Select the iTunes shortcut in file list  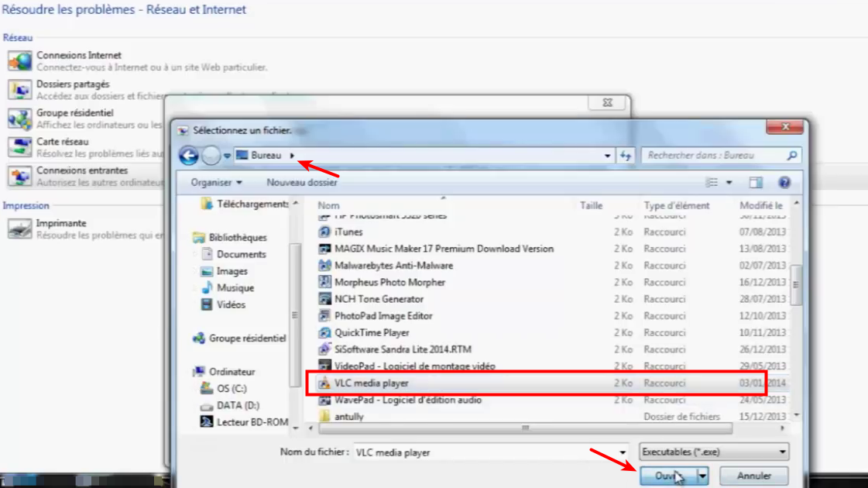tap(348, 232)
